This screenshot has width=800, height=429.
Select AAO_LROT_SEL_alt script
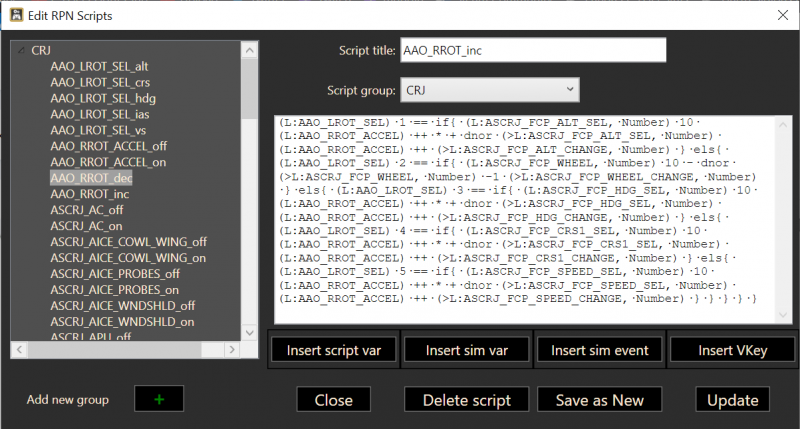(98, 65)
